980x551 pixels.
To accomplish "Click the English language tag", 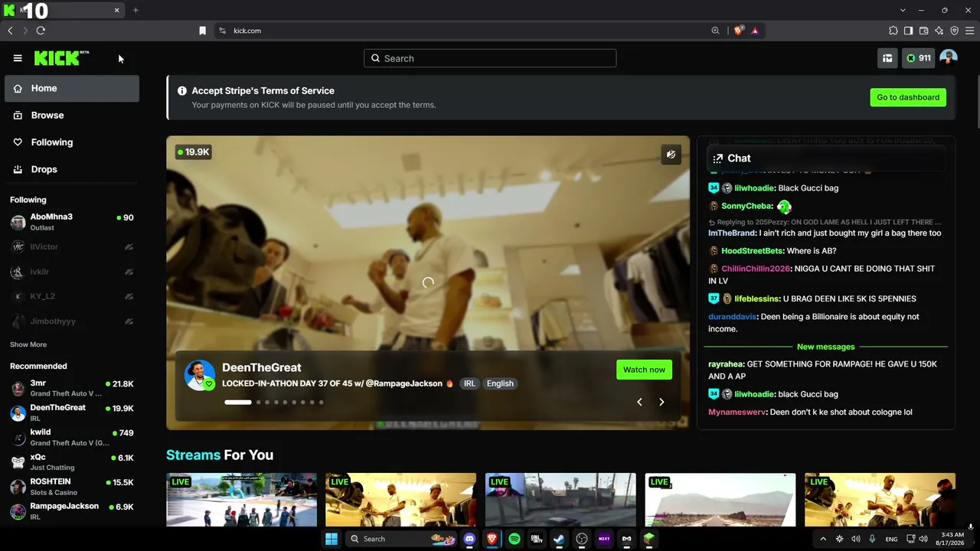I will click(x=500, y=383).
